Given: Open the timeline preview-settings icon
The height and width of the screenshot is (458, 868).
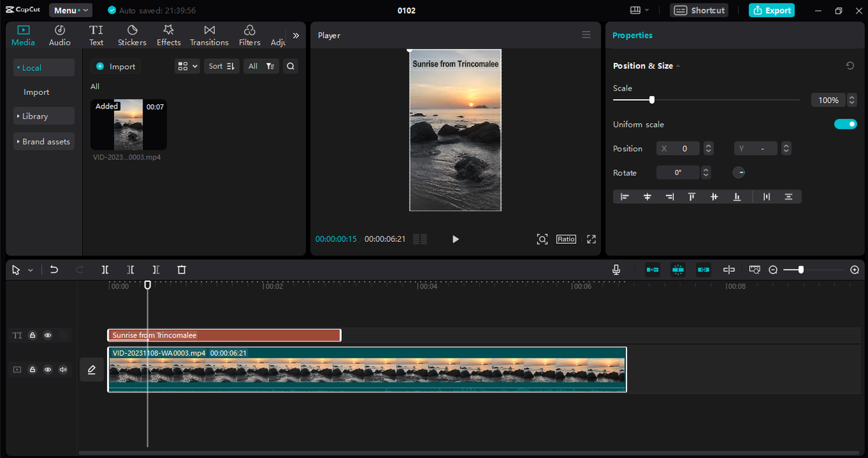Looking at the screenshot, I should [755, 270].
